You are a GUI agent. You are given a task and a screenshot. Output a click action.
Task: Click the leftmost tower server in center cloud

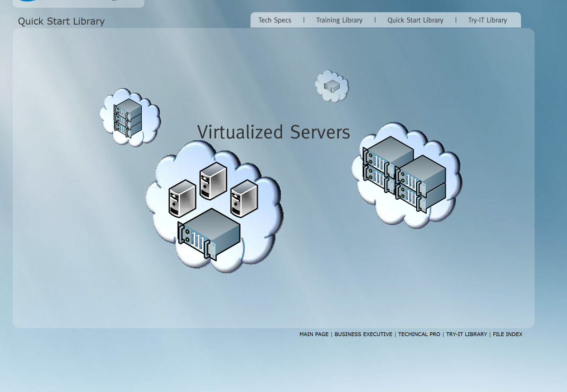(182, 198)
